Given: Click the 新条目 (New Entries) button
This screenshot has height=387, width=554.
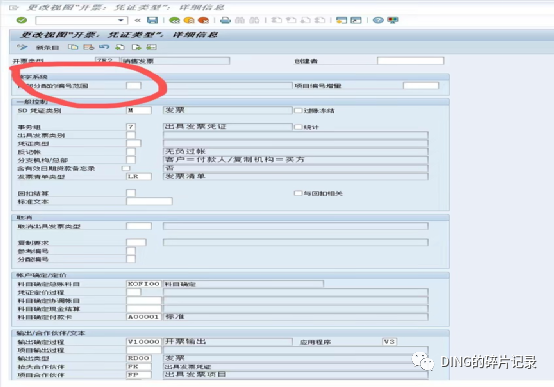Looking at the screenshot, I should (x=47, y=47).
